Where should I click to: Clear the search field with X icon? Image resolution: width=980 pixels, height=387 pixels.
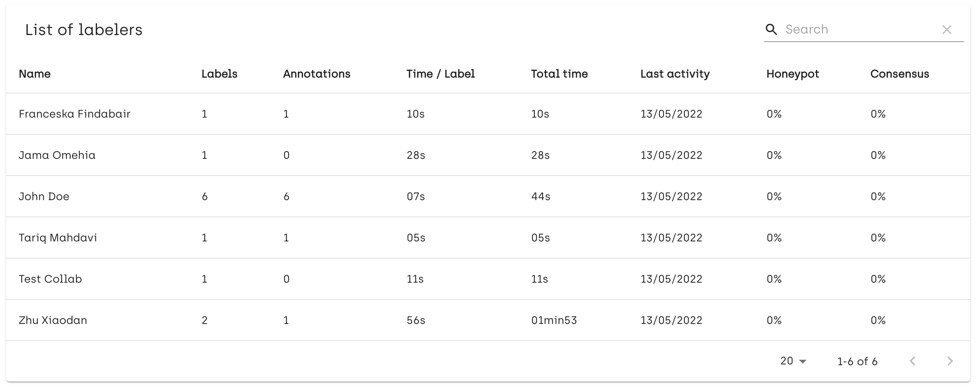(x=947, y=30)
